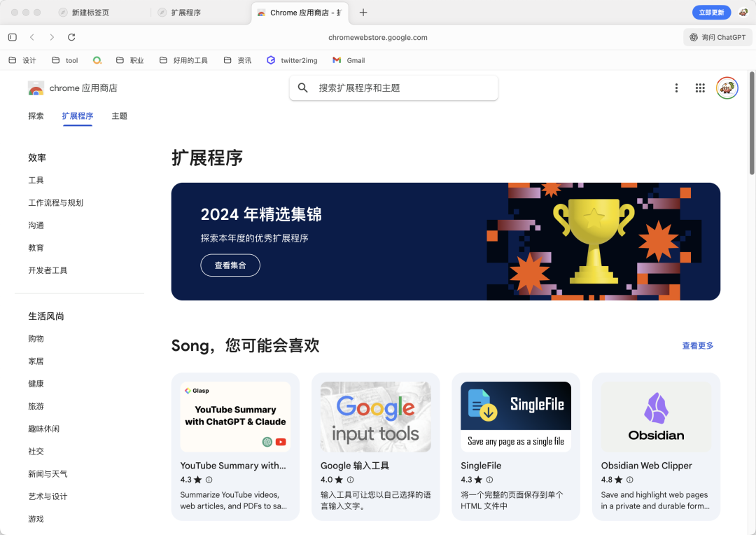This screenshot has height=535, width=756.
Task: Open the Obsidian Web Clipper thumbnail
Action: click(655, 417)
